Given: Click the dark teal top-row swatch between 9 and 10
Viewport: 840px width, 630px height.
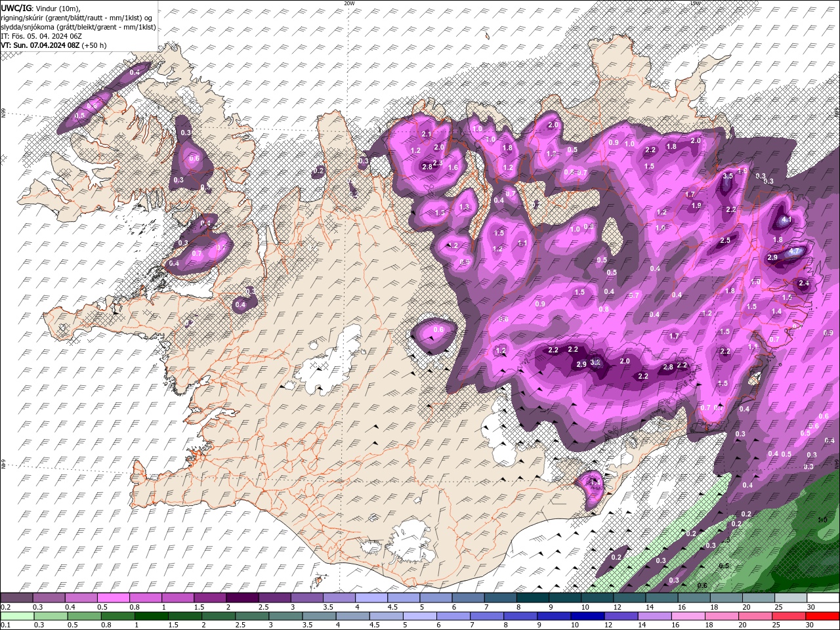Looking at the screenshot, I should click(565, 598).
